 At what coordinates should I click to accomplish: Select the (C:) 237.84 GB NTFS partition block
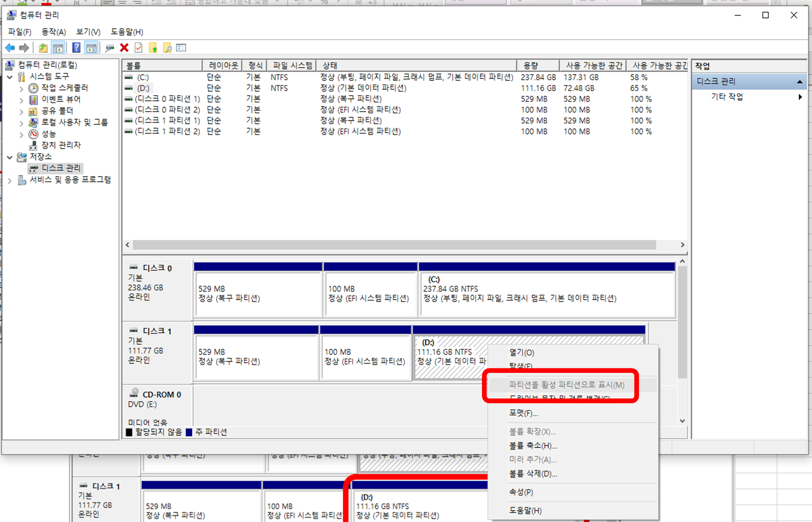click(x=547, y=294)
